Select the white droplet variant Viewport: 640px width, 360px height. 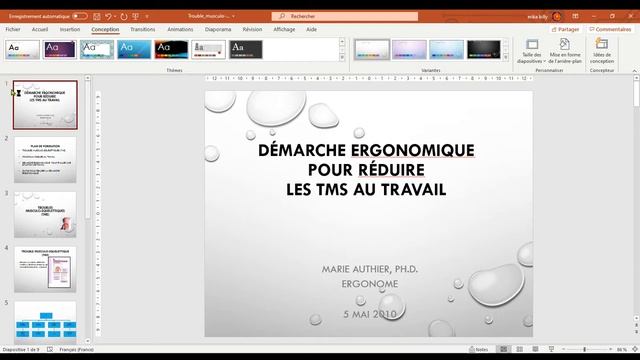(x=372, y=49)
